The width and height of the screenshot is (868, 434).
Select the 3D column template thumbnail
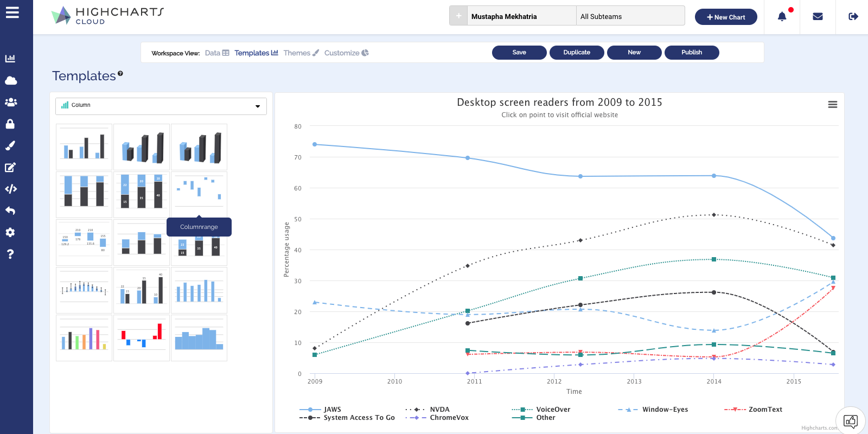(x=142, y=147)
